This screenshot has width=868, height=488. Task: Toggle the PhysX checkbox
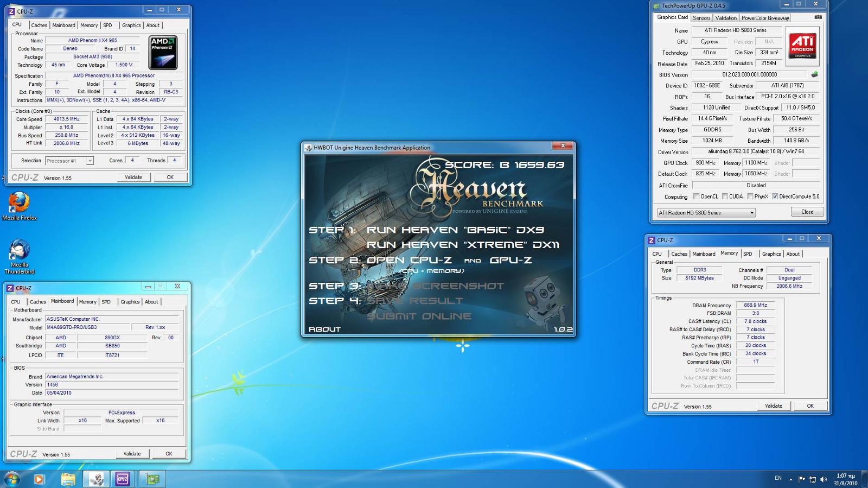(x=750, y=197)
